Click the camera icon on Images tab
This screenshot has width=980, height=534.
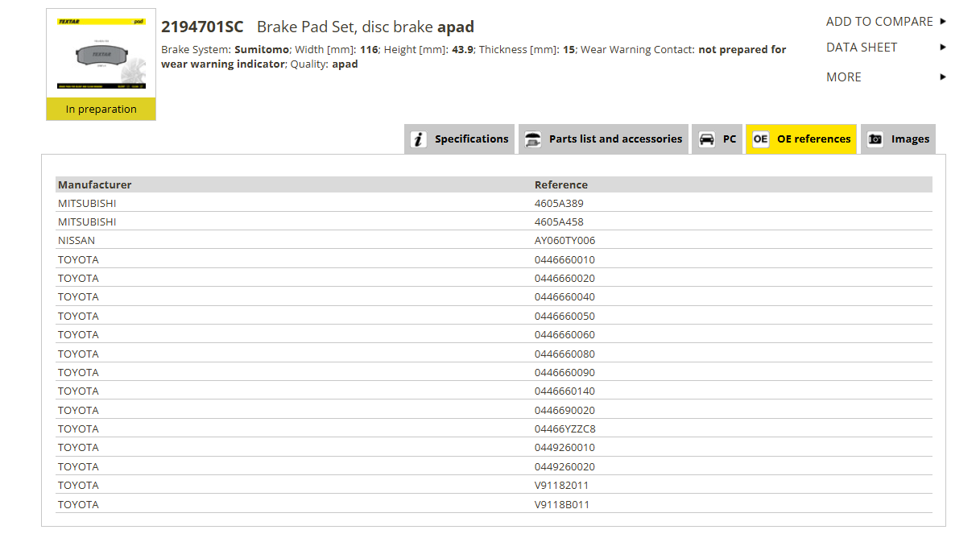pos(875,139)
